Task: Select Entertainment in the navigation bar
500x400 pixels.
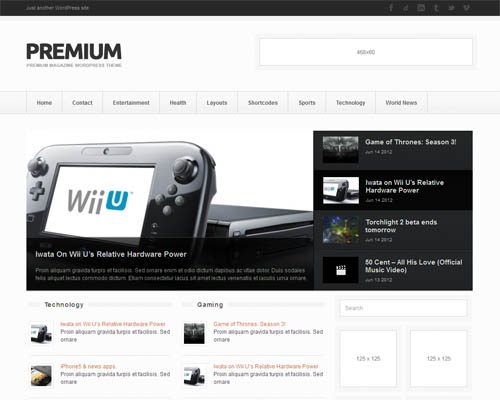Action: pos(131,103)
